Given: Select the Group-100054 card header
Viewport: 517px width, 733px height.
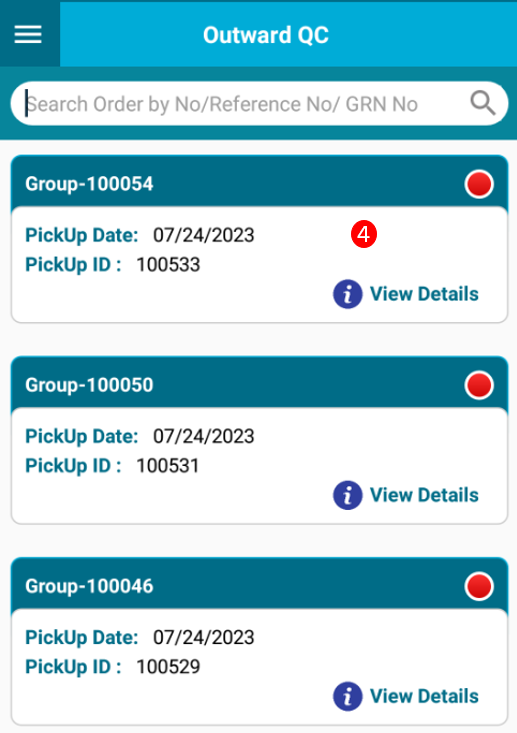Looking at the screenshot, I should pyautogui.click(x=259, y=183).
